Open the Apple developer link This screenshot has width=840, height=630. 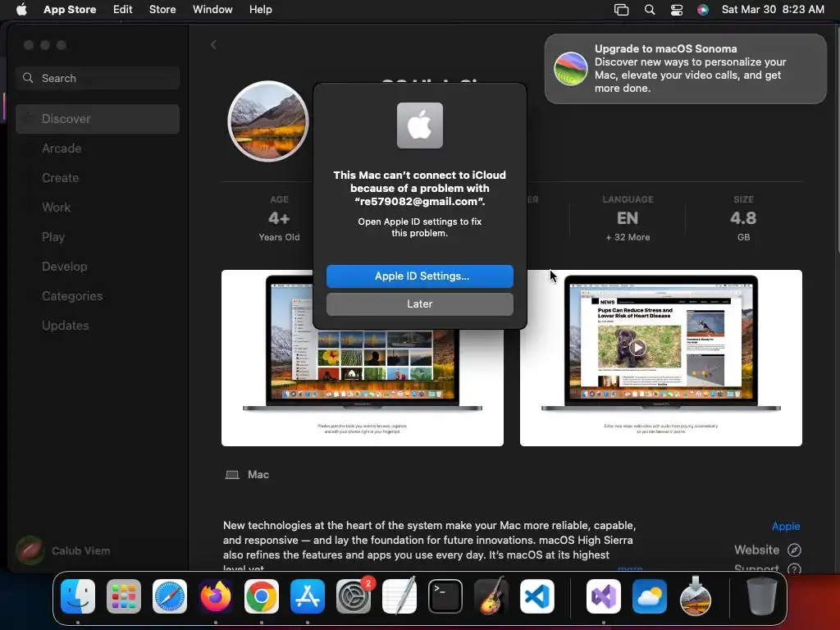tap(786, 526)
